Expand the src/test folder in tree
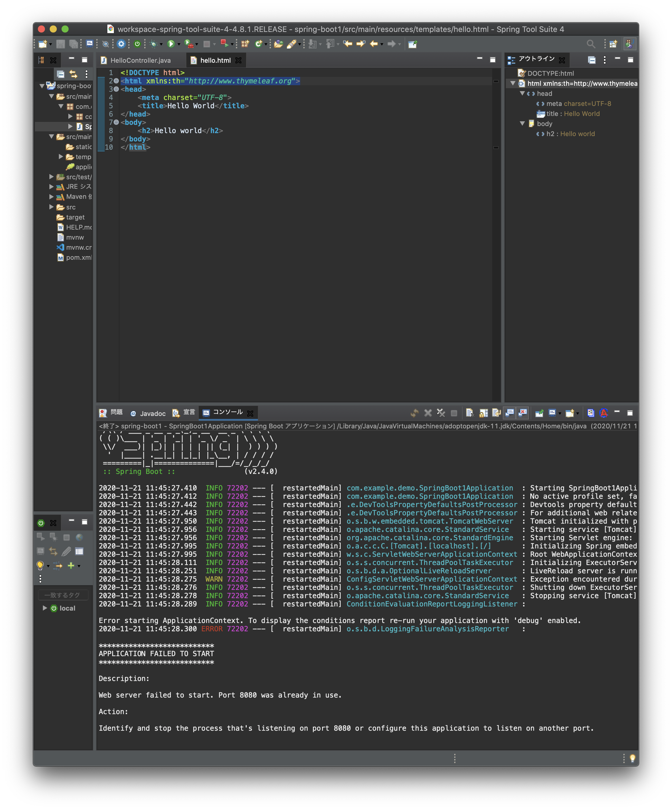The image size is (672, 810). pos(51,177)
